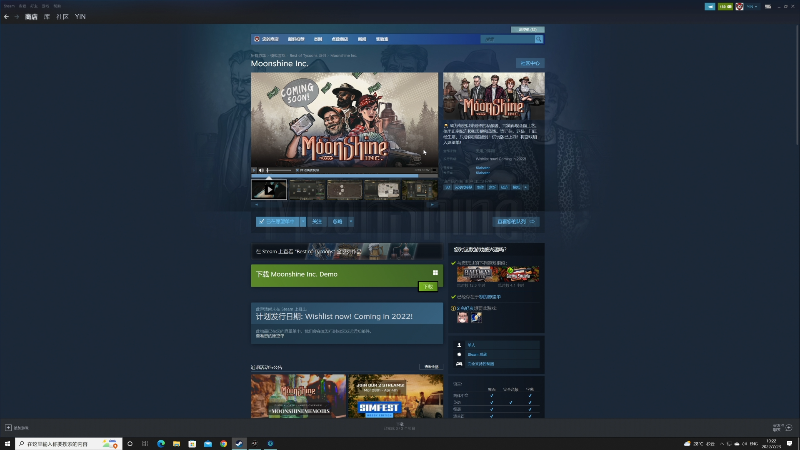This screenshot has height=450, width=800.
Task: Click the green demo download button
Action: [x=428, y=287]
